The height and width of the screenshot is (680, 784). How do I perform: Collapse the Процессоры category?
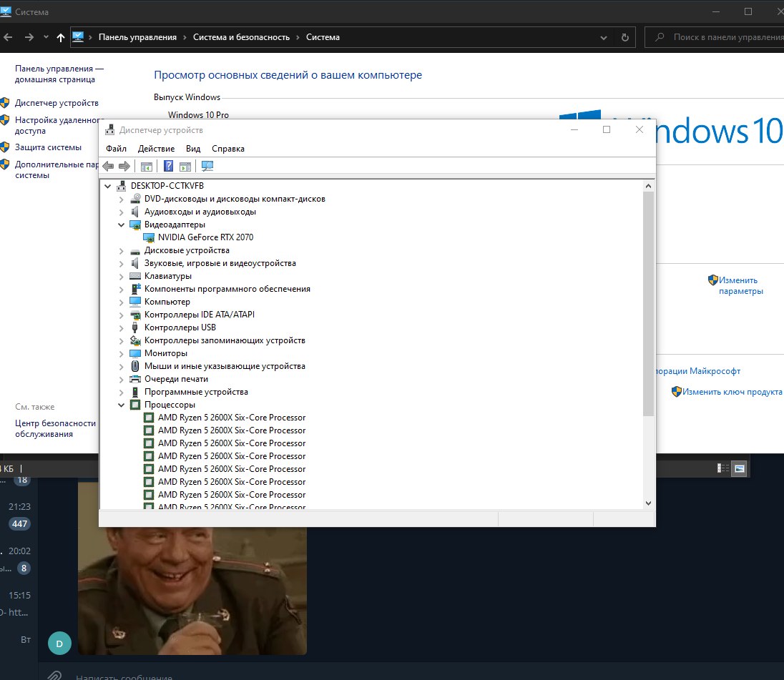121,405
